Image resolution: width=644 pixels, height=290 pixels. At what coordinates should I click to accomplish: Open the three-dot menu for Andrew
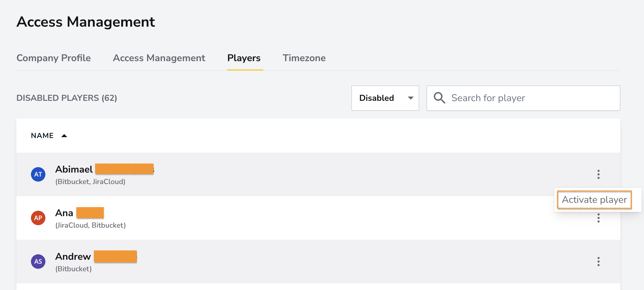(x=598, y=262)
